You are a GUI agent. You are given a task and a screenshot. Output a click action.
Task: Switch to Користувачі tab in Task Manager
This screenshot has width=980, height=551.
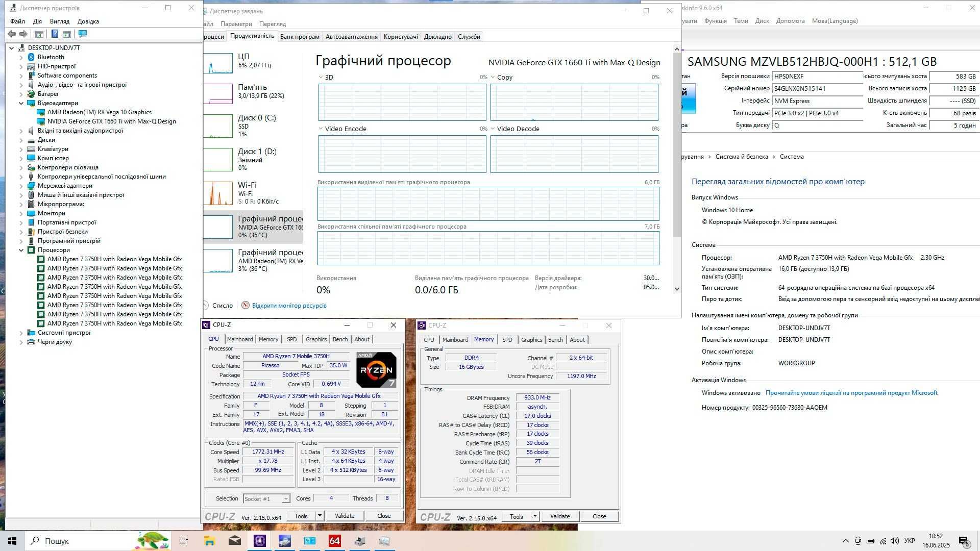pyautogui.click(x=401, y=37)
